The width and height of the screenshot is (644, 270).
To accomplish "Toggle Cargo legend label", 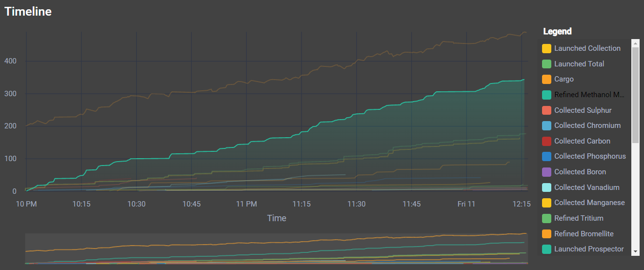I will 564,79.
